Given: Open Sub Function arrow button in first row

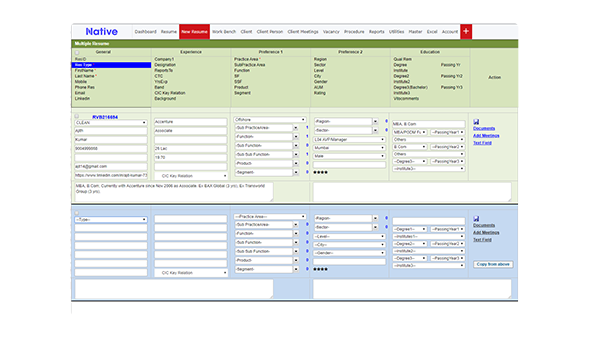Looking at the screenshot, I should [296, 146].
